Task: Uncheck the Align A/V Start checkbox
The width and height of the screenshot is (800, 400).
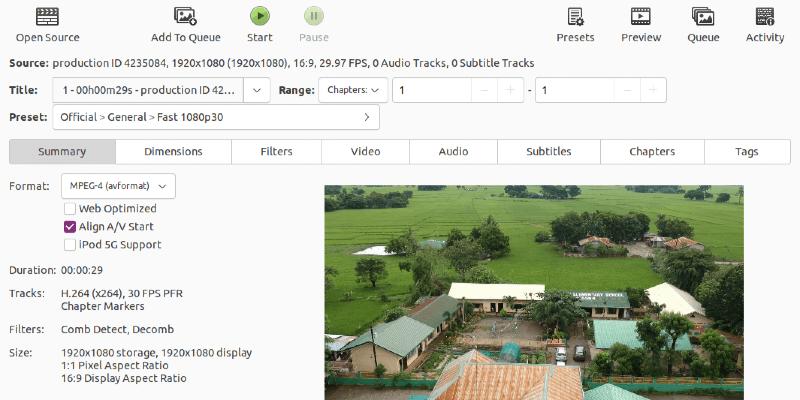Action: (x=70, y=226)
